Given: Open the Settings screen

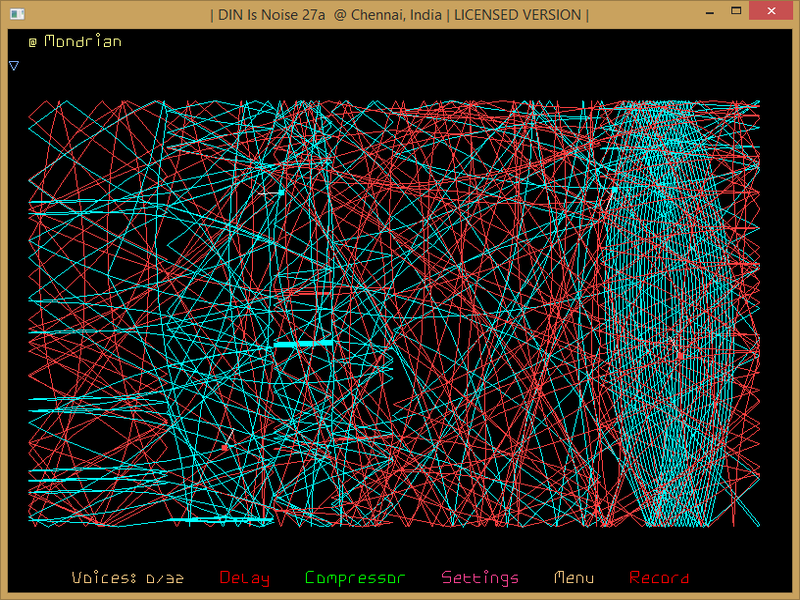Looking at the screenshot, I should (x=480, y=578).
